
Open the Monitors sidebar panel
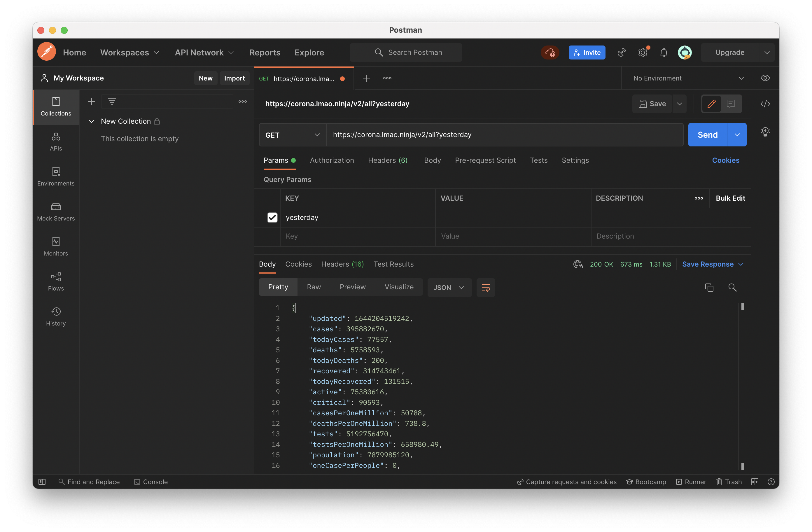point(56,246)
